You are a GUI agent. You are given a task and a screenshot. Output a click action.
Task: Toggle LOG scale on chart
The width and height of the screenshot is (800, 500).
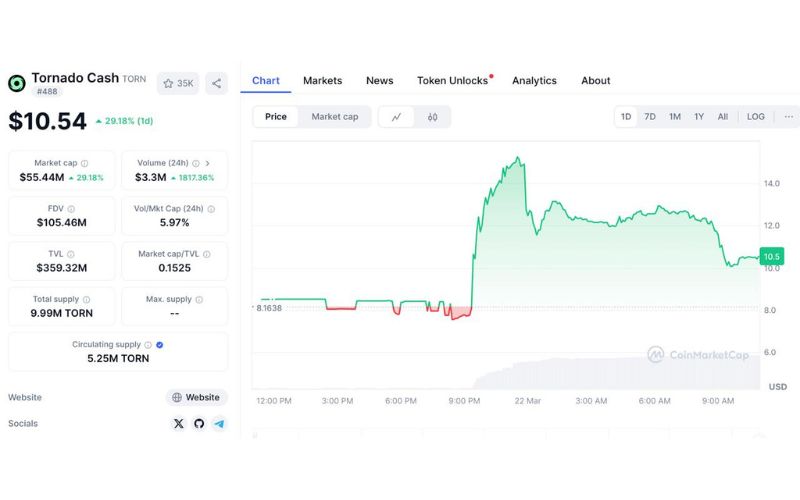pyautogui.click(x=756, y=117)
